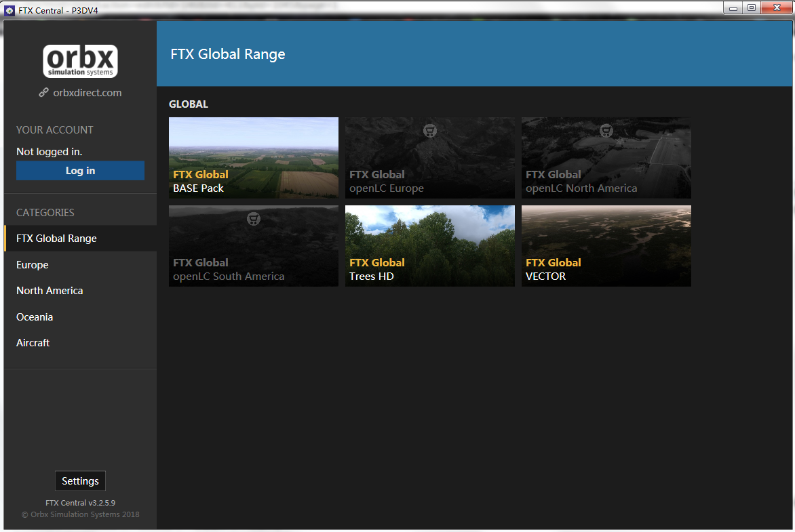Image resolution: width=795 pixels, height=532 pixels.
Task: Select the FTX Global Range category
Action: point(80,238)
